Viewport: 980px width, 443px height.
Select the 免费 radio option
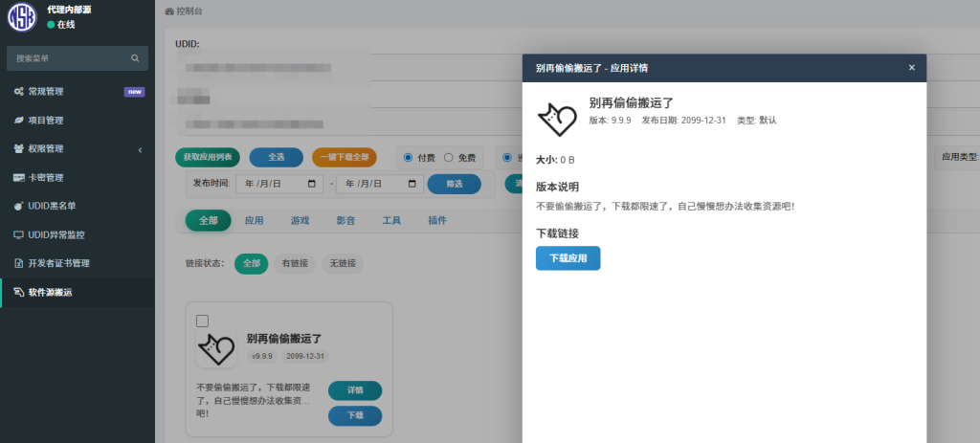[448, 158]
